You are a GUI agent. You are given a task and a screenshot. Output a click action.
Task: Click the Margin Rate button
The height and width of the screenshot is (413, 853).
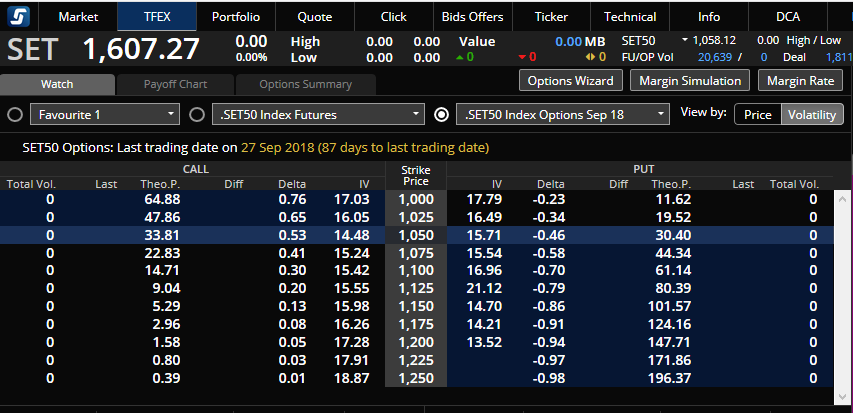tap(800, 80)
